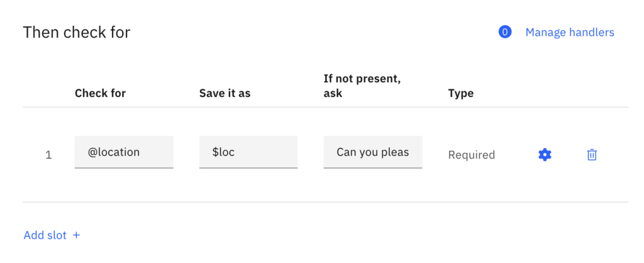644x263 pixels.
Task: Delete slot 1 using the trash icon
Action: pyautogui.click(x=592, y=155)
